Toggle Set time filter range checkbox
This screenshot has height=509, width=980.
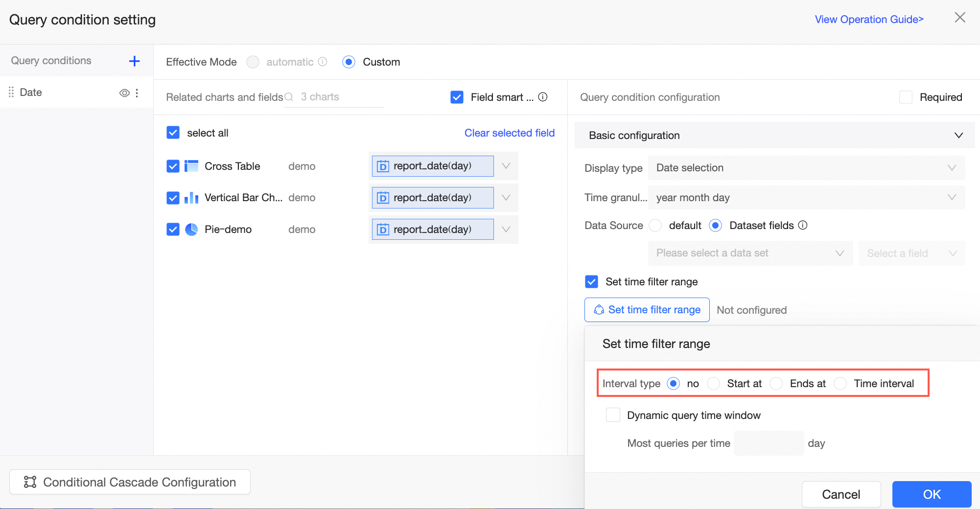coord(591,281)
